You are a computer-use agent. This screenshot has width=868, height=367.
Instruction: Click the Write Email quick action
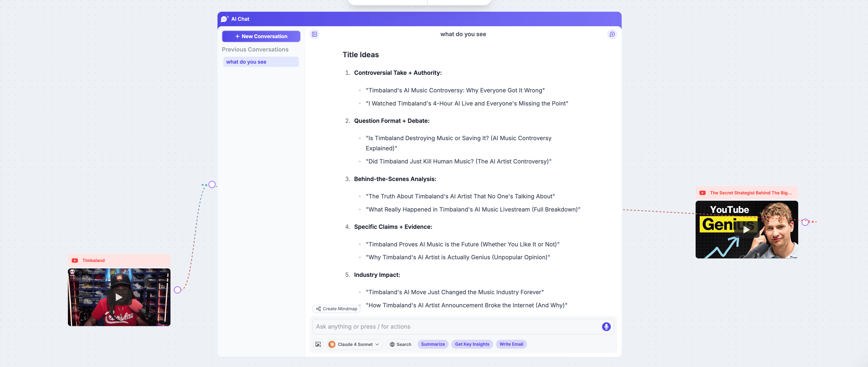point(511,344)
